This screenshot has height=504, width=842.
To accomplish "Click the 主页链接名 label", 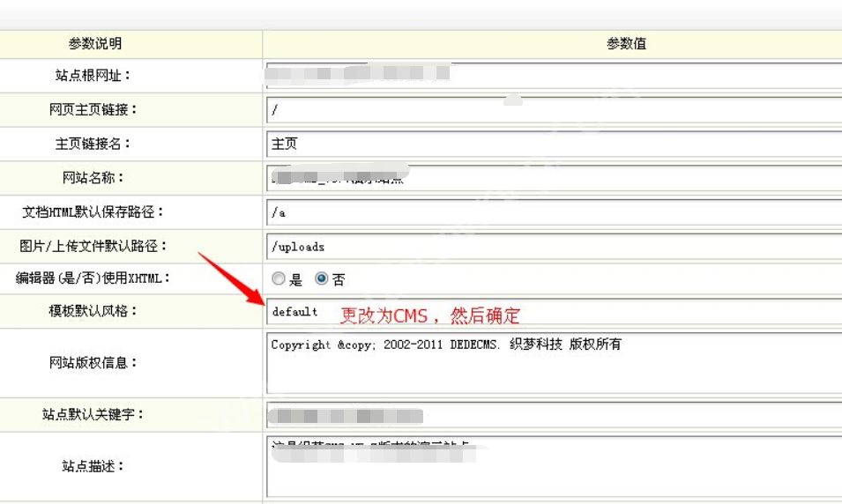I will tap(93, 144).
